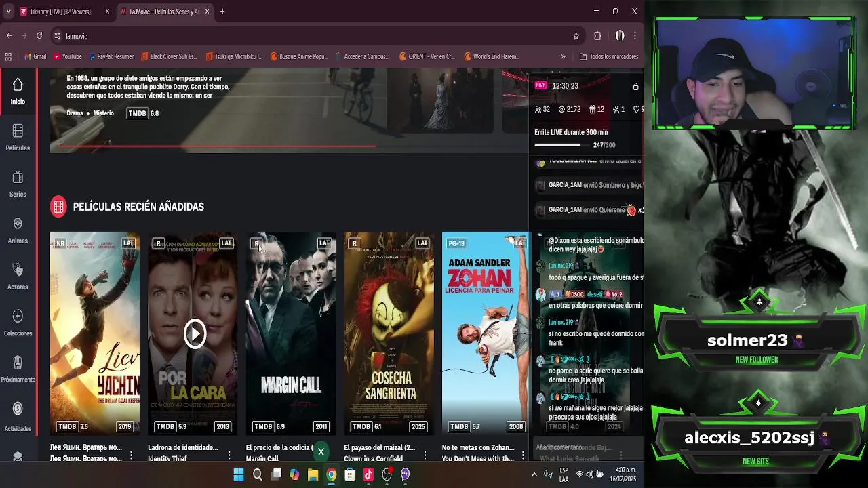Open the Todos los marcadores folder

[x=609, y=56]
